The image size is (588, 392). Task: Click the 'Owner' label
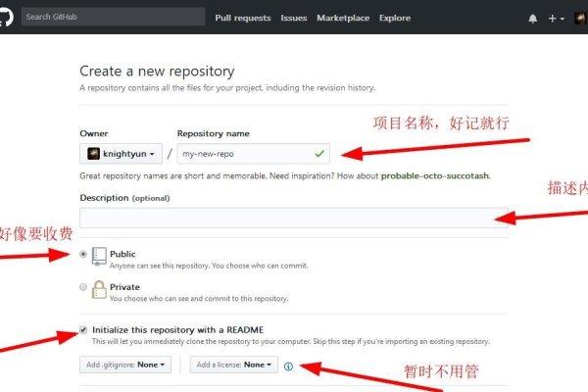coord(94,133)
